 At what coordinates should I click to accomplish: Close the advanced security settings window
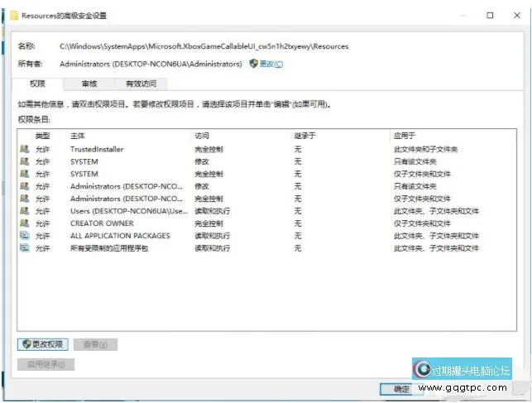(517, 15)
